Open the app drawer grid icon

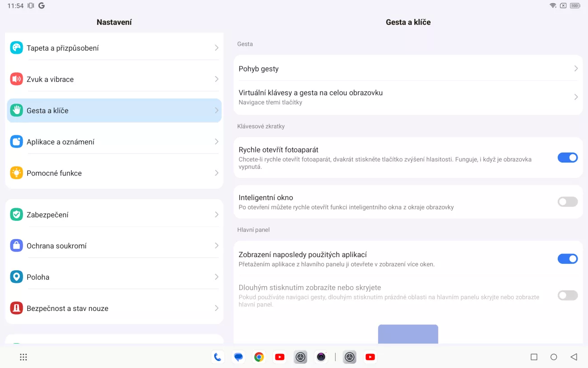24,357
